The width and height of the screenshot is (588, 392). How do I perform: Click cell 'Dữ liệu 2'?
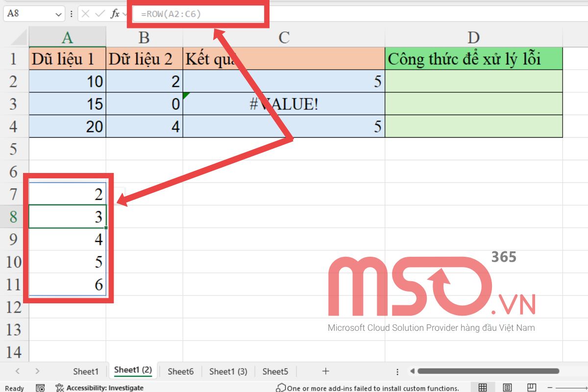(144, 59)
